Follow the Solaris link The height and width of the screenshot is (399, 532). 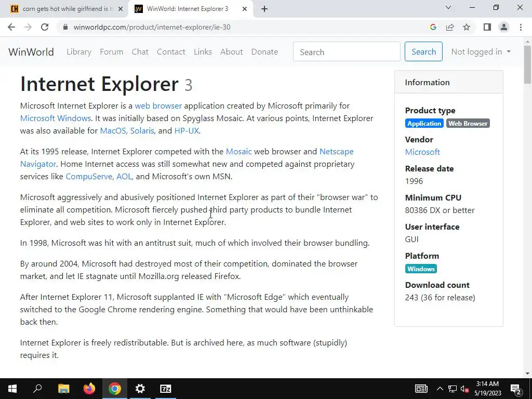142,131
